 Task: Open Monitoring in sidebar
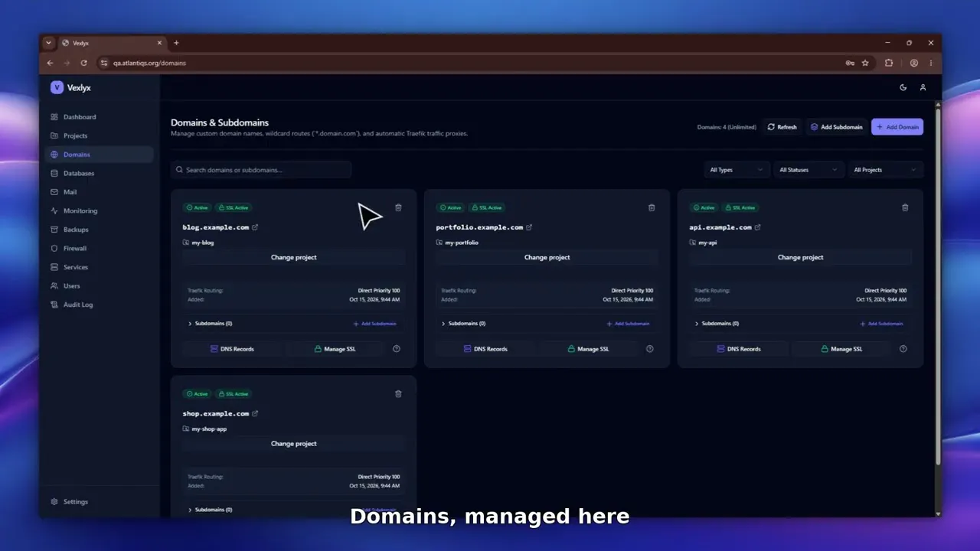point(99,210)
